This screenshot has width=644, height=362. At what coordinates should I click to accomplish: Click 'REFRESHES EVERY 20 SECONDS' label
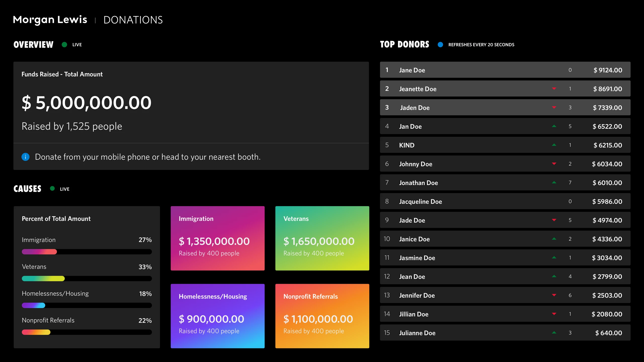click(x=481, y=45)
